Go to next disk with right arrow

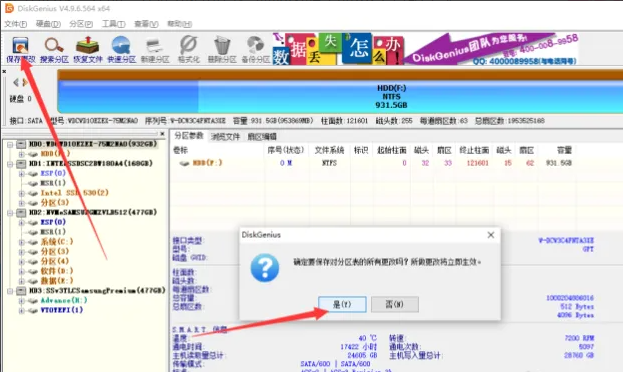25,82
